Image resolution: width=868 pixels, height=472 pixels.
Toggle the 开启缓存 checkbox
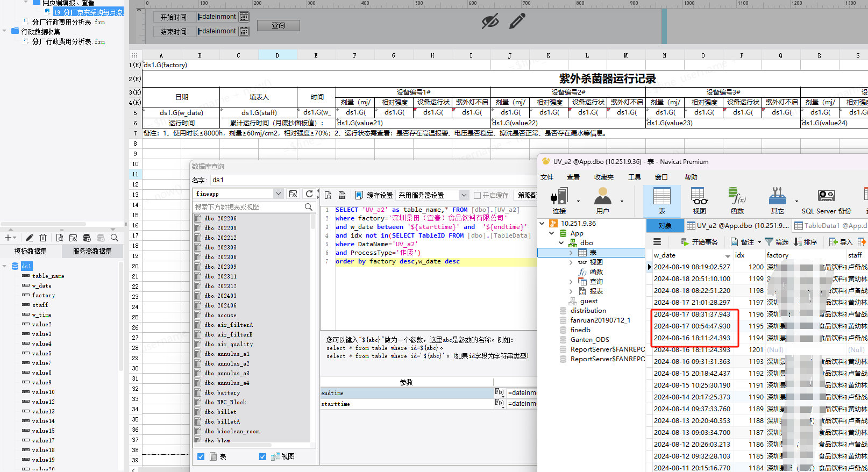(477, 195)
